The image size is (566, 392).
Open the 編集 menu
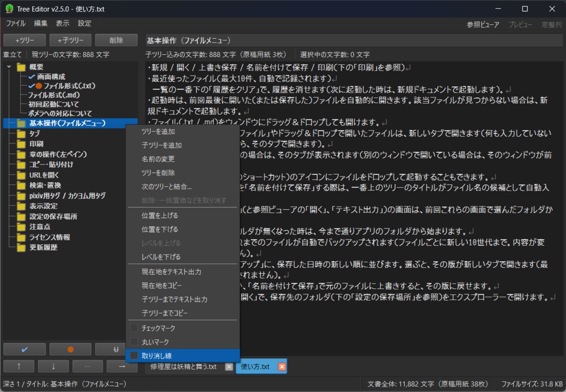point(40,23)
